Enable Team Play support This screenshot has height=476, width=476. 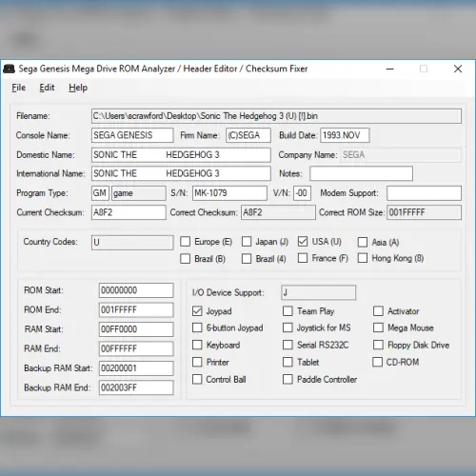[x=288, y=311]
